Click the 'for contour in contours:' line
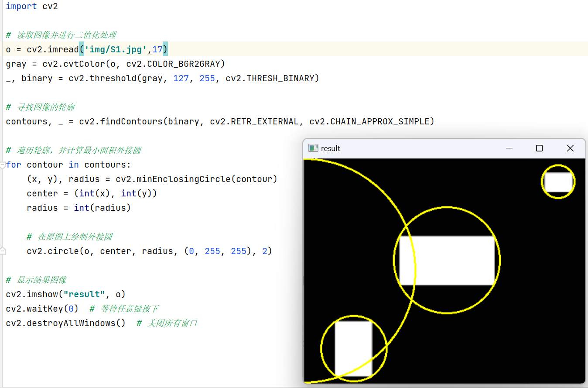Image resolution: width=588 pixels, height=388 pixels. point(68,165)
